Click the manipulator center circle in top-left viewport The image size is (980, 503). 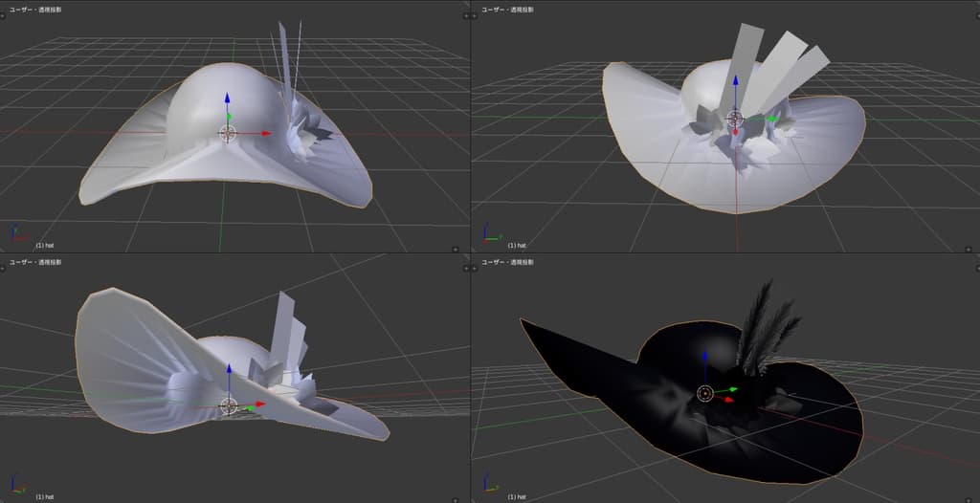228,134
